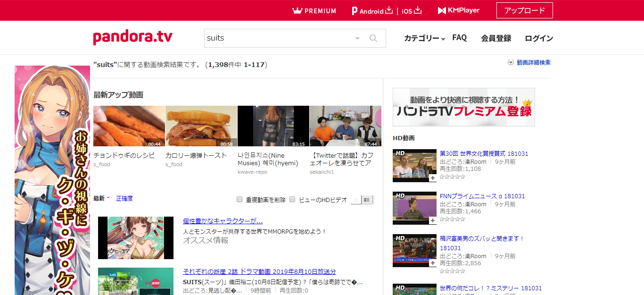Open the Nine Musies 혜미 video thumbnail
Image resolution: width=644 pixels, height=295 pixels.
[x=273, y=126]
